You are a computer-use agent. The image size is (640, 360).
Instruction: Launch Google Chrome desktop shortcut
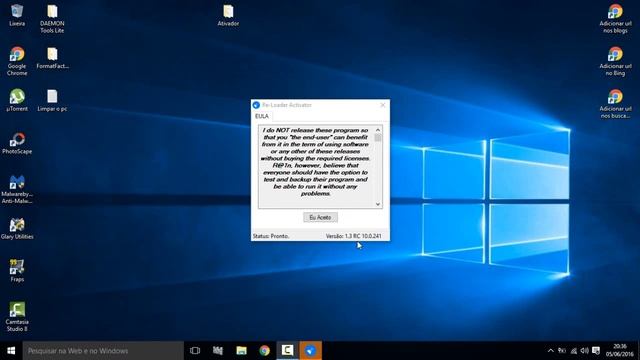tap(17, 61)
